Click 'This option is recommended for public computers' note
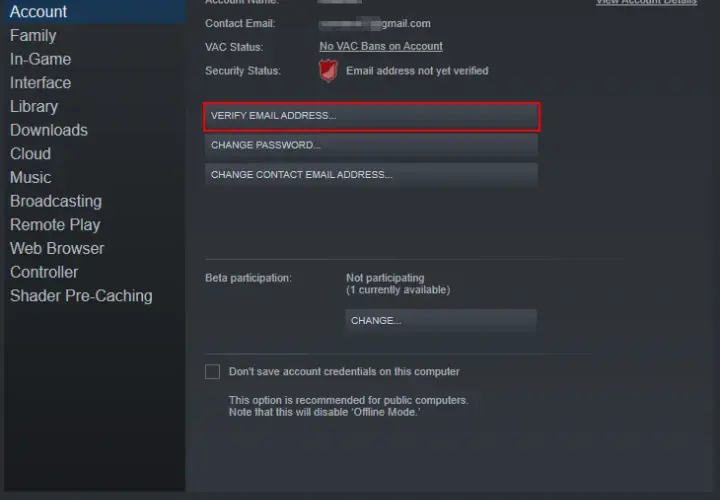Image resolution: width=720 pixels, height=500 pixels. coord(349,400)
